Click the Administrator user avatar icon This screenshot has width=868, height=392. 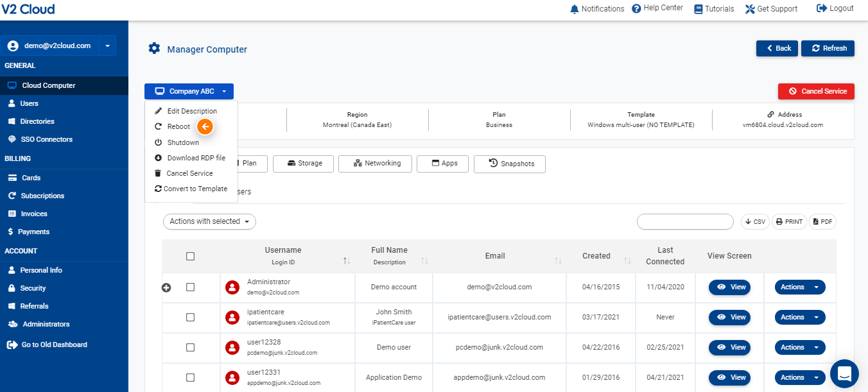tap(232, 287)
